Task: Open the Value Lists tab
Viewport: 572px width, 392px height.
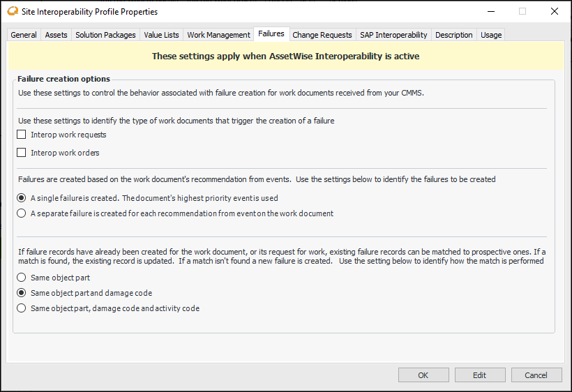Action: tap(161, 35)
